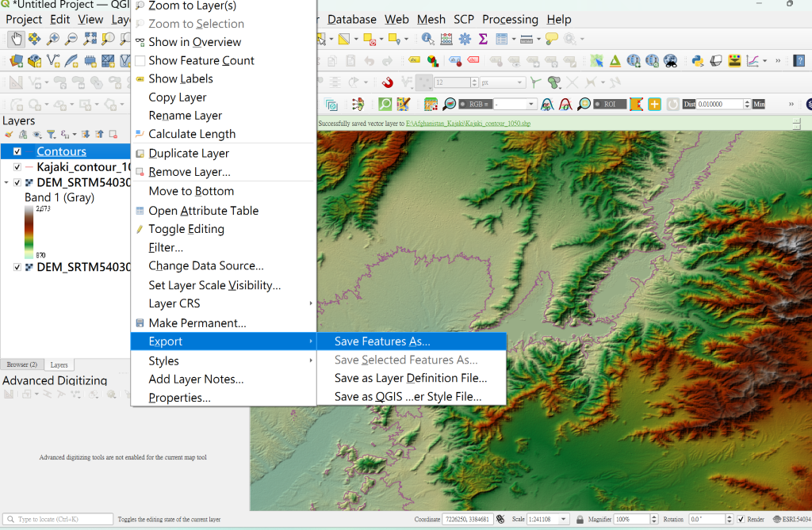The image size is (812, 530).
Task: Open the Data Source Manager icon
Action: coord(16,61)
